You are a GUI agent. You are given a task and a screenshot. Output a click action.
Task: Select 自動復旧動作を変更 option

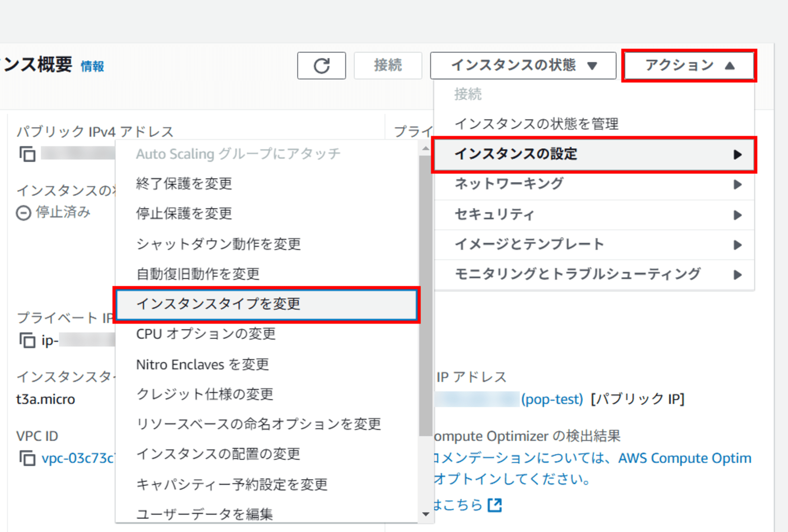(267, 274)
